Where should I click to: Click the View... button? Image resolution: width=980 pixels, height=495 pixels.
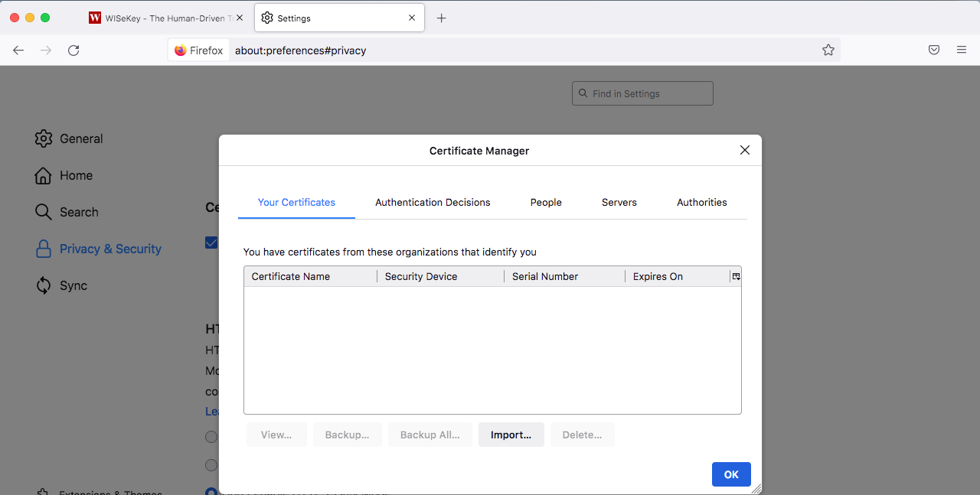276,435
